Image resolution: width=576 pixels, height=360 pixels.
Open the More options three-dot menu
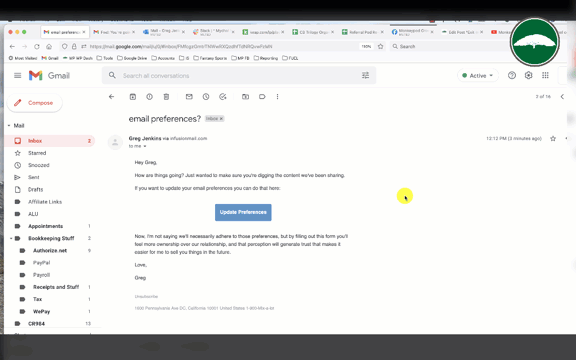click(x=277, y=97)
